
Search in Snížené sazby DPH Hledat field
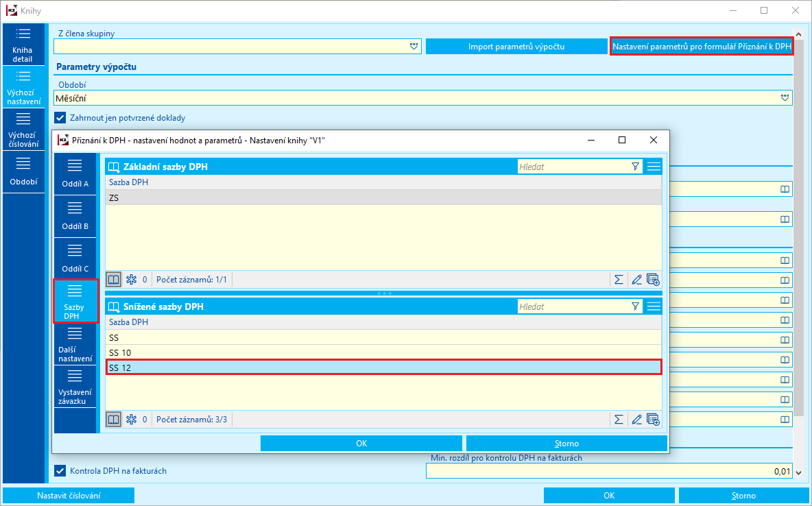point(573,306)
